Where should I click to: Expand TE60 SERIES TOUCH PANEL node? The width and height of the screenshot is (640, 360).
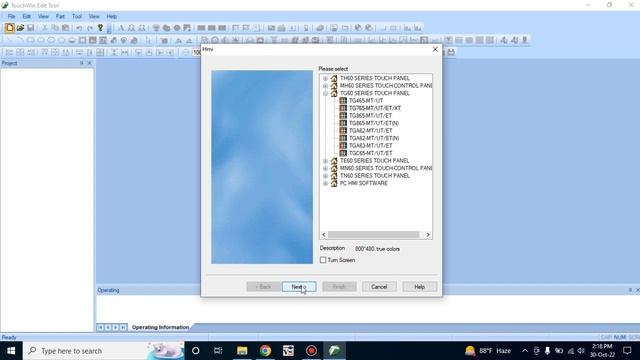tap(325, 161)
